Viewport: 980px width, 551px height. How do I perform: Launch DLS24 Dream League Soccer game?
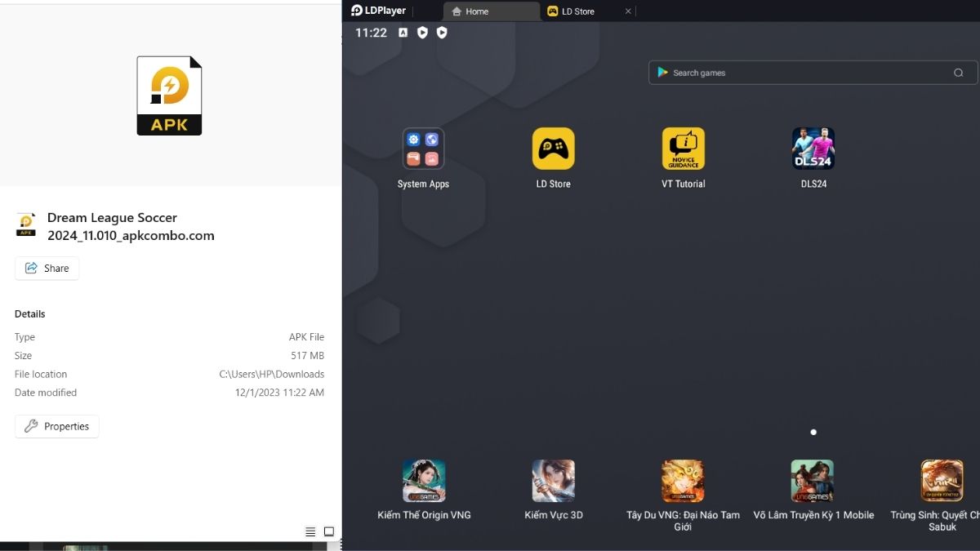(x=813, y=149)
